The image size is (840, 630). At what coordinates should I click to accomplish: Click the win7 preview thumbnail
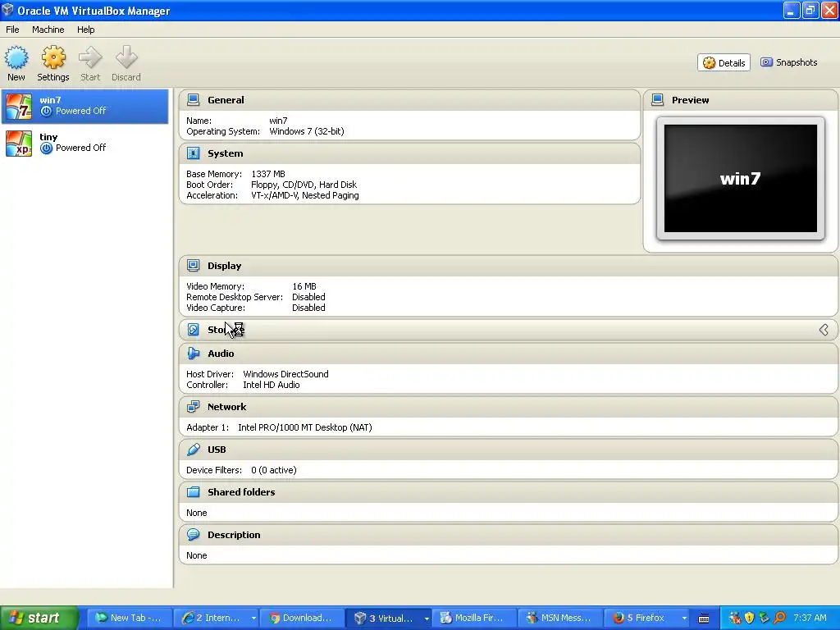point(741,178)
